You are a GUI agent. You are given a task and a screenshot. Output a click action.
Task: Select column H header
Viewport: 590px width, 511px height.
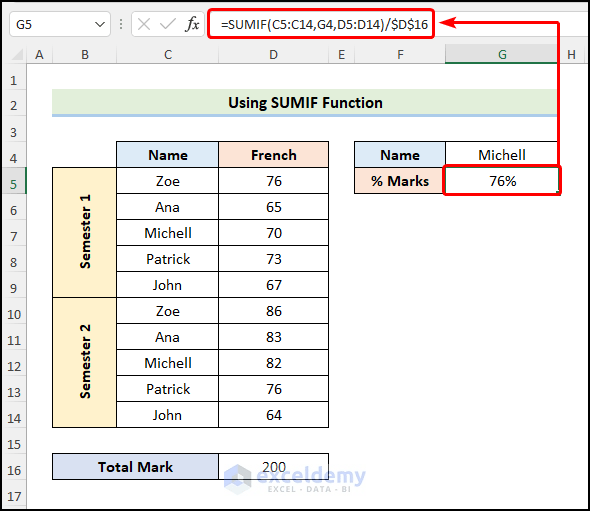(x=571, y=55)
